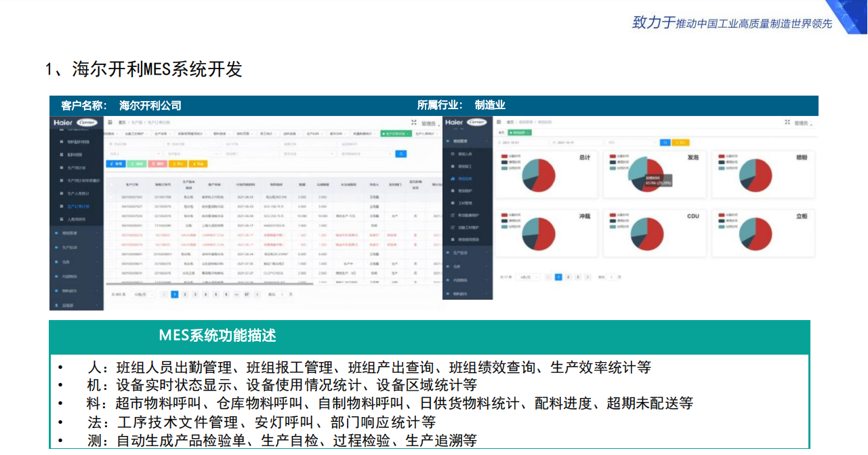Image resolution: width=868 pixels, height=455 pixels.
Task: Click first orange import button above order table
Action: click(x=178, y=164)
